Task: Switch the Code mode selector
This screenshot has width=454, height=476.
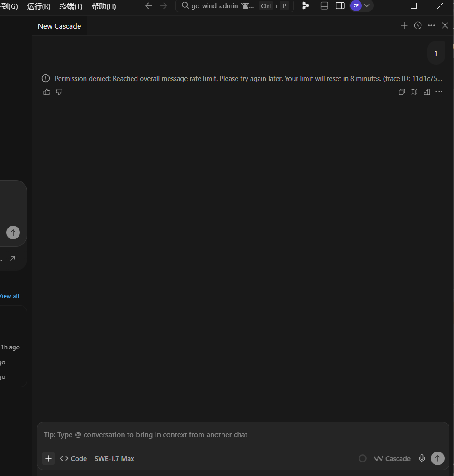Action: point(73,459)
